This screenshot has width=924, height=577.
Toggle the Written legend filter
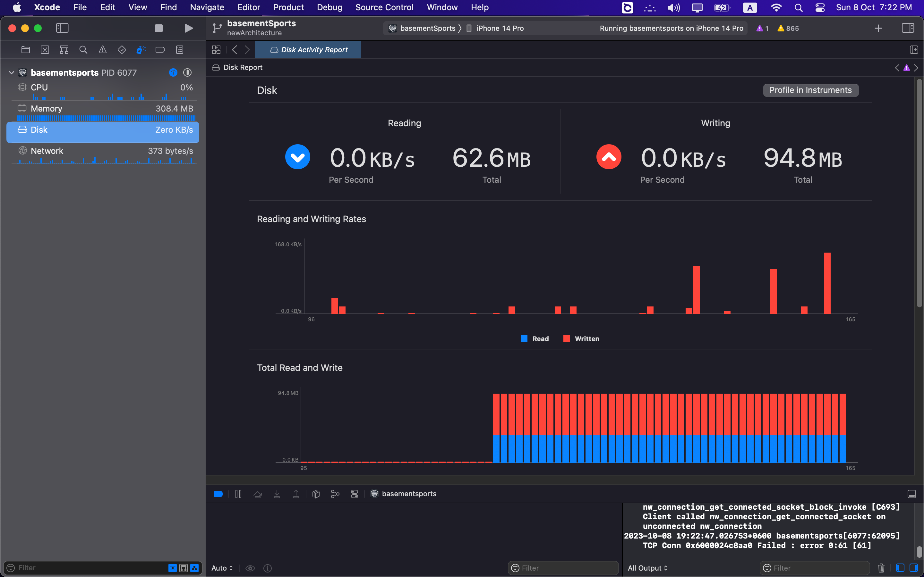click(x=583, y=339)
